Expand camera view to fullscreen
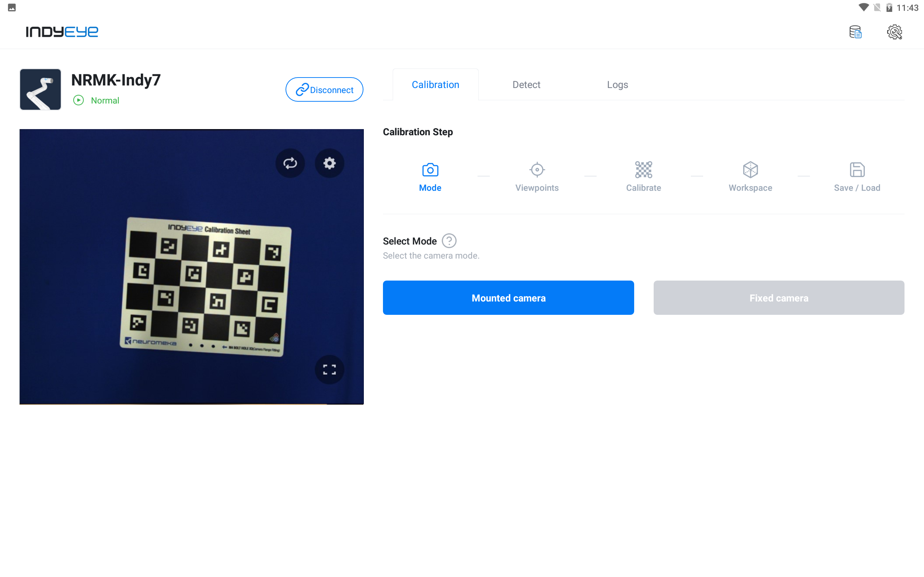924x577 pixels. coord(329,369)
